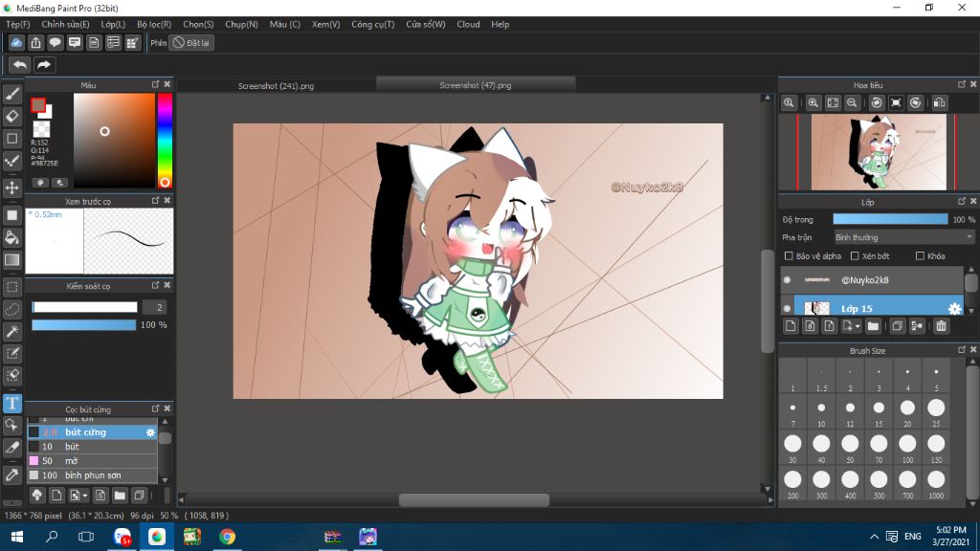Click the Redo arrow button
Screen dimensions: 980x551
[44, 65]
